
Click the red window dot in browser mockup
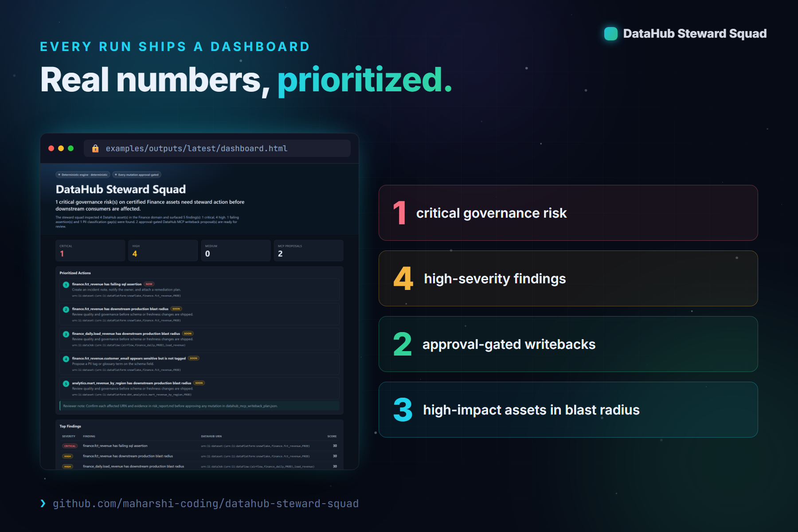coord(51,149)
